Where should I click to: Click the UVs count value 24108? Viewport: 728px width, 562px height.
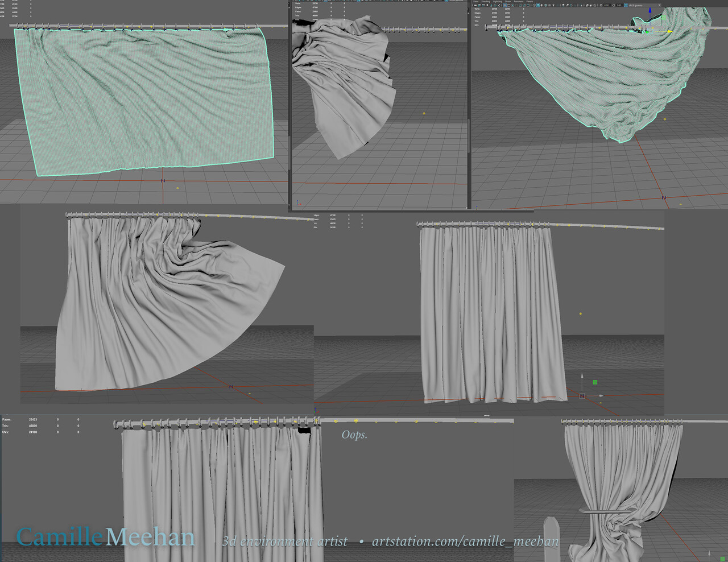click(33, 432)
